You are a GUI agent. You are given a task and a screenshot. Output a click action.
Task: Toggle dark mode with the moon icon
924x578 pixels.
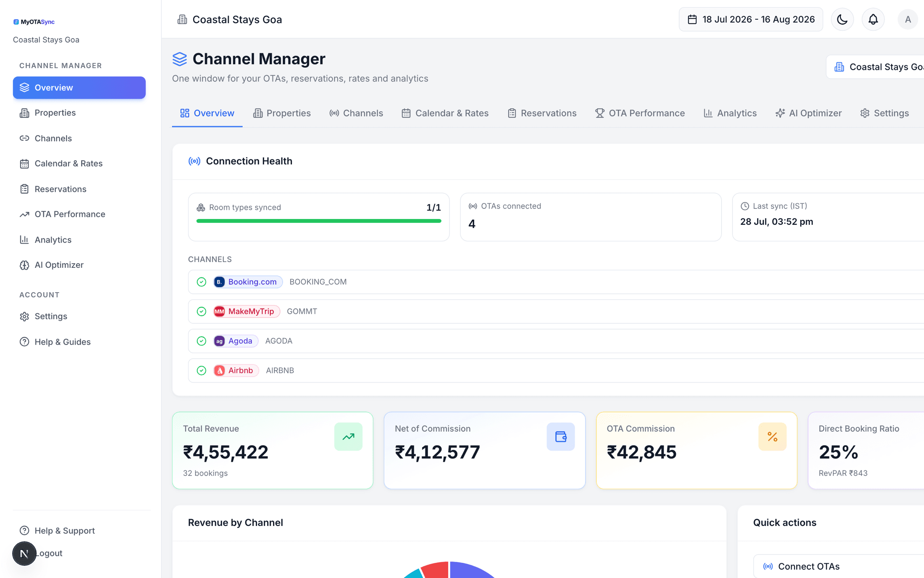point(842,19)
